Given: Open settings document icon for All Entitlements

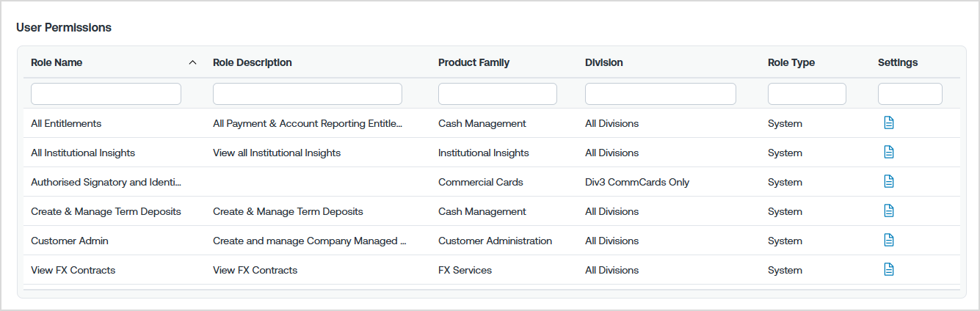Looking at the screenshot, I should click(x=888, y=122).
